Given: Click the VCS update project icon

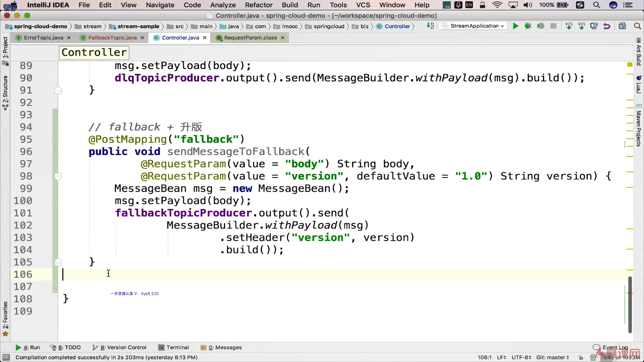Looking at the screenshot, I should pyautogui.click(x=569, y=26).
